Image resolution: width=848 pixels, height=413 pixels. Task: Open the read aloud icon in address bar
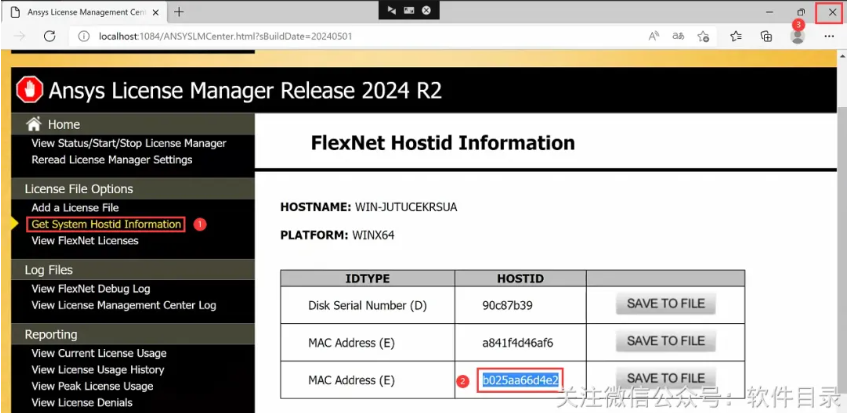(x=654, y=36)
